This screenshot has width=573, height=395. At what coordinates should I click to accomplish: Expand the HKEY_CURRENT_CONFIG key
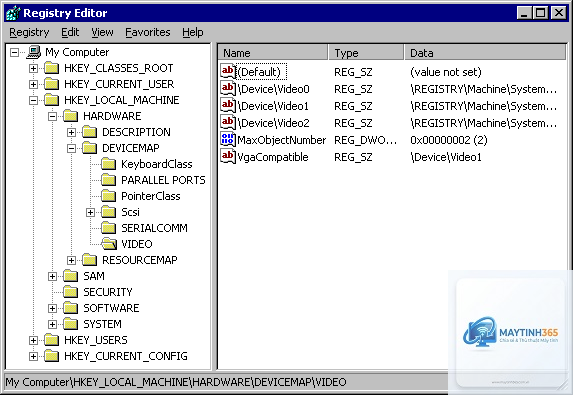(33, 356)
